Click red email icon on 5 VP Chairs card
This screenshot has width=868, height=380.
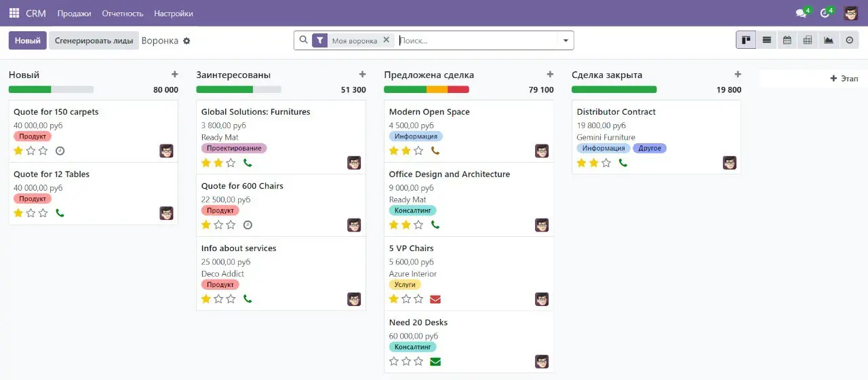click(x=435, y=299)
